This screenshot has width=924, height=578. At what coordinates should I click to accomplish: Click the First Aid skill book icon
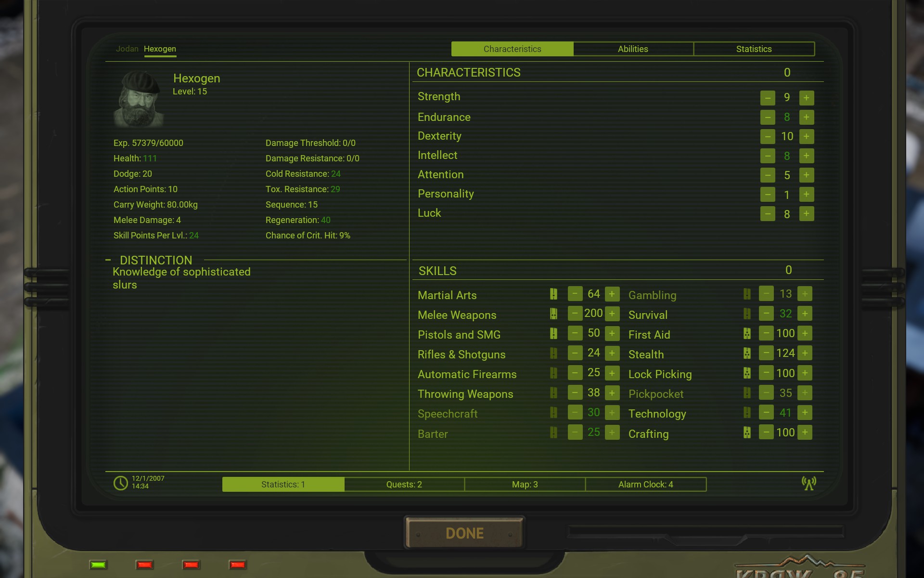coord(746,333)
